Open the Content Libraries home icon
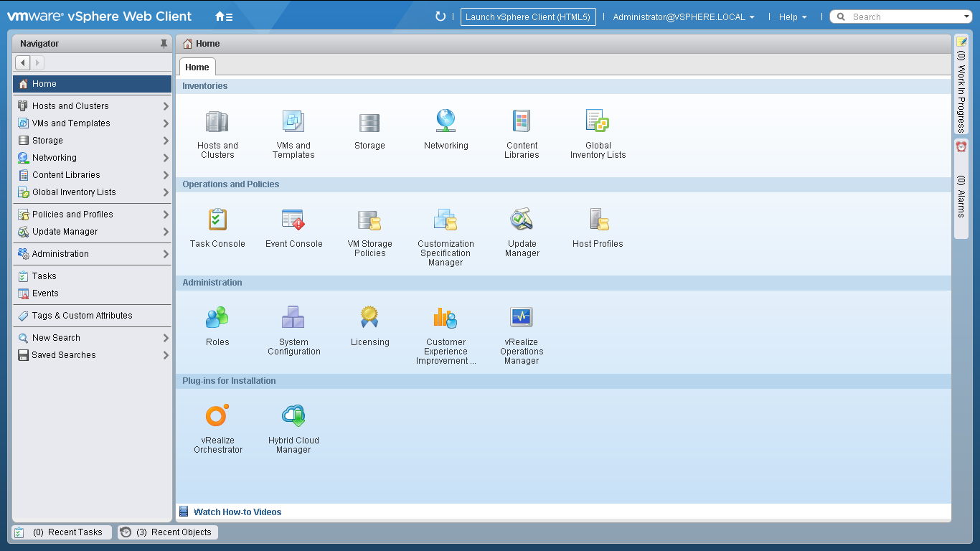 (x=522, y=123)
